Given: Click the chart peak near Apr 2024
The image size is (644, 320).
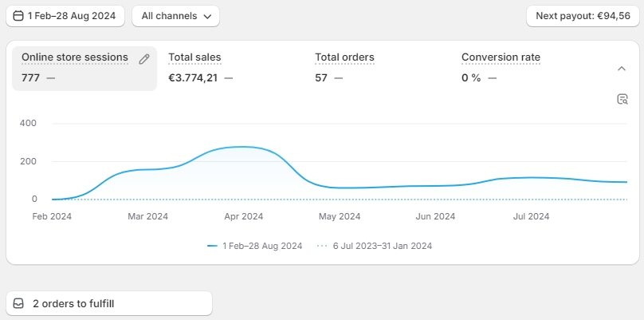Looking at the screenshot, I should (241, 147).
